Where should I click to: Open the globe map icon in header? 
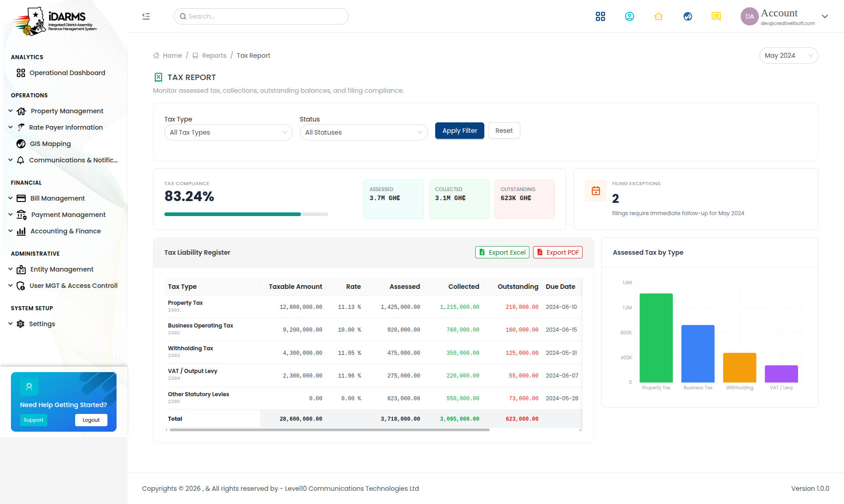(688, 16)
